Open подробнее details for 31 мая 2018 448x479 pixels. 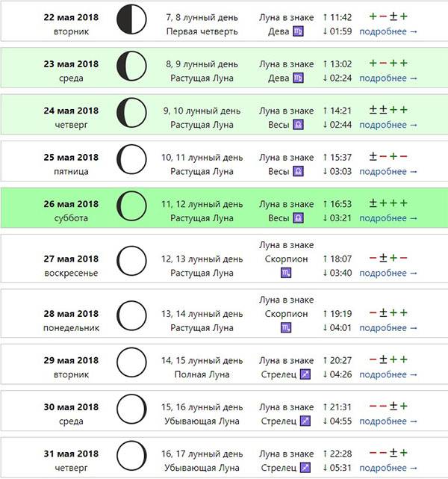click(x=388, y=467)
